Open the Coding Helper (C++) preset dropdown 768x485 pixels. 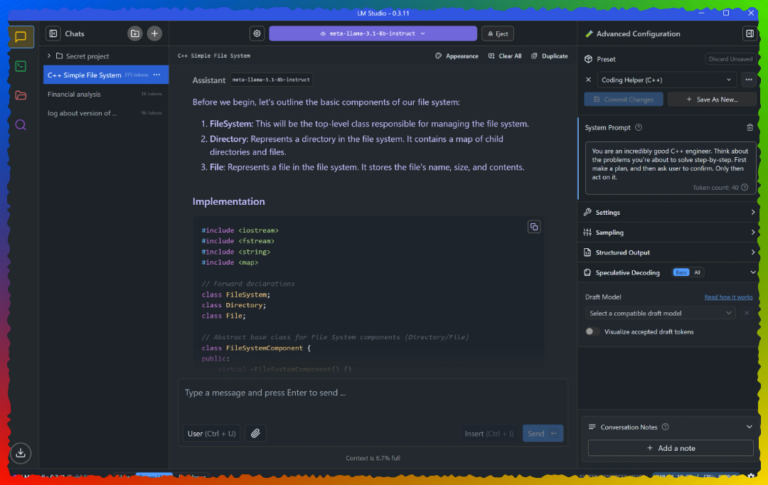tap(665, 79)
